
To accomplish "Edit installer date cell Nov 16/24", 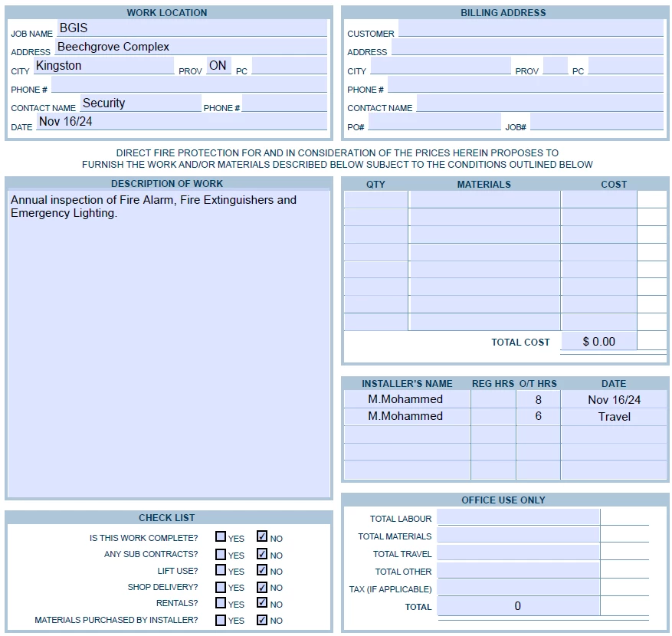I will click(614, 399).
